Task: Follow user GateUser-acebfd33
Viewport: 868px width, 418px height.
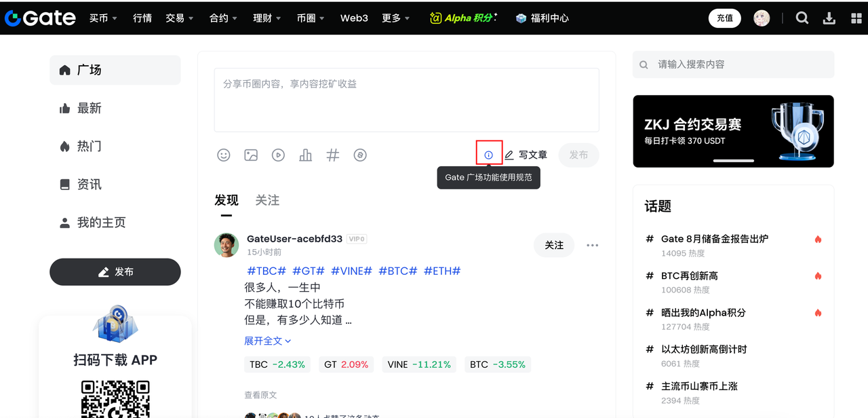Action: point(554,245)
